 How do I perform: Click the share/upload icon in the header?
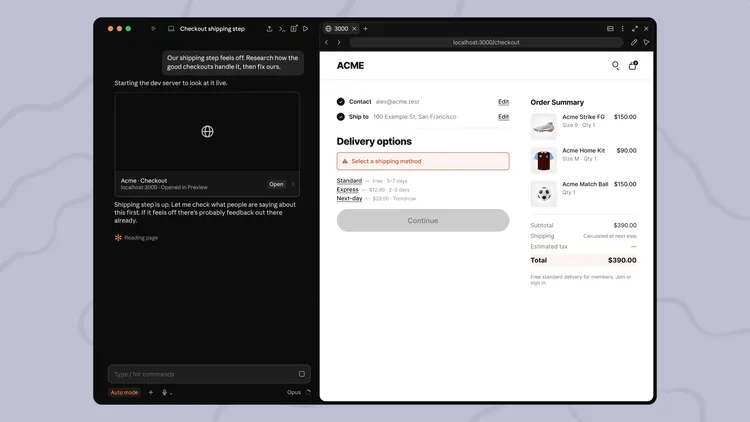269,29
